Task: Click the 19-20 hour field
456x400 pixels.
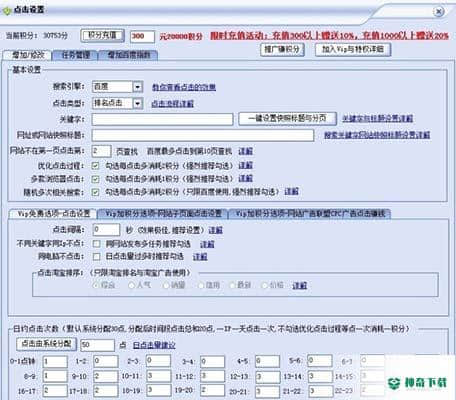Action: coord(212,390)
